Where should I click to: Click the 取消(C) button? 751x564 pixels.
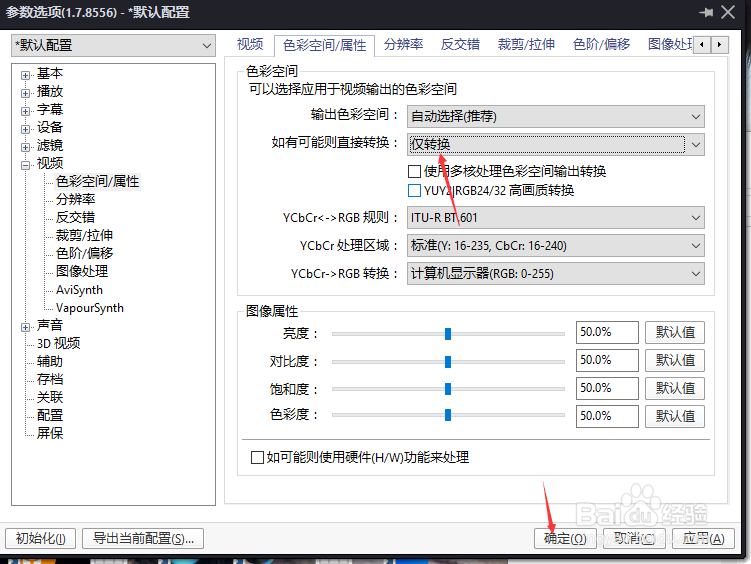click(635, 539)
